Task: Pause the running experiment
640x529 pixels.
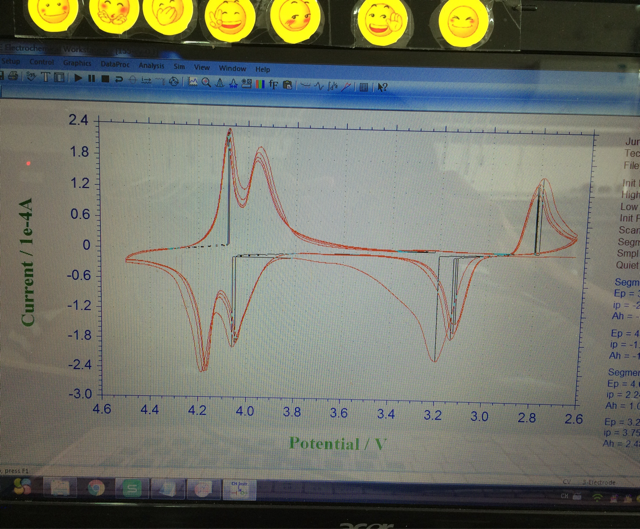Action: pyautogui.click(x=91, y=78)
